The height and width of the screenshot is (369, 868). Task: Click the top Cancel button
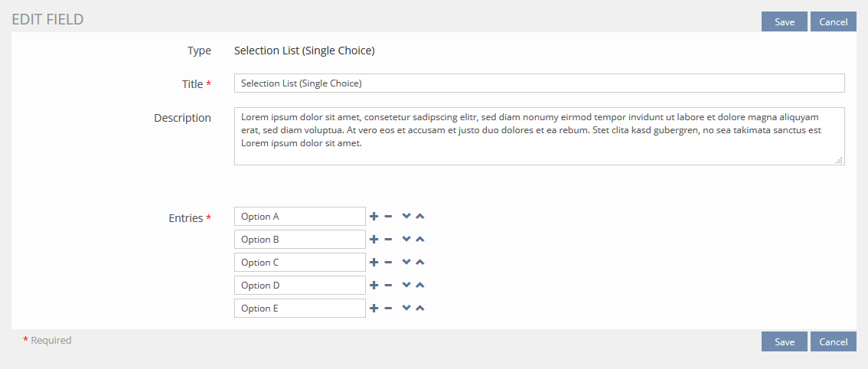(x=833, y=21)
